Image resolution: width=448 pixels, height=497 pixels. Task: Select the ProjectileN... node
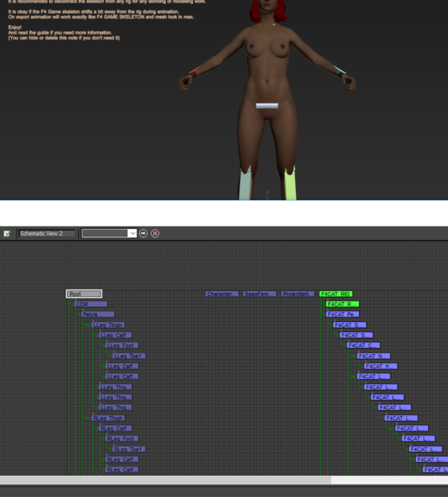point(298,294)
